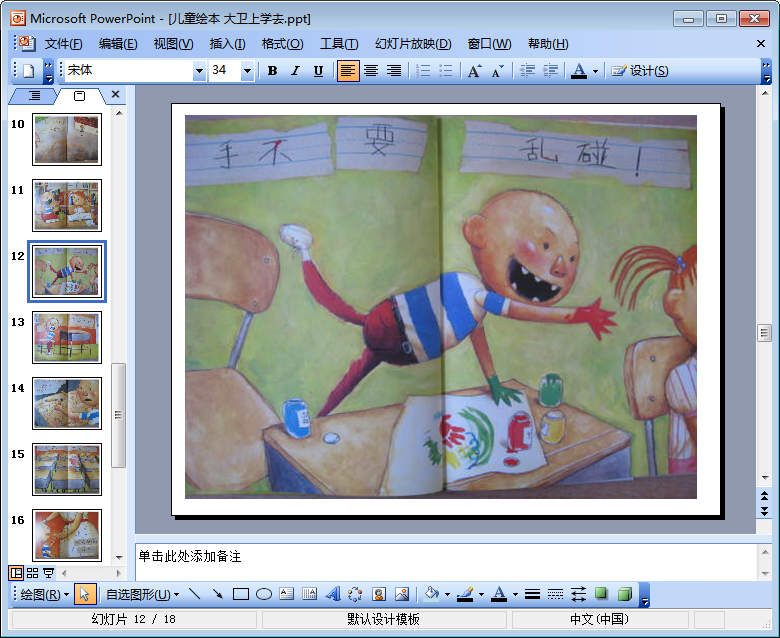Open the 自选图形(U) AutoShapes menu
The height and width of the screenshot is (638, 780).
point(142,594)
